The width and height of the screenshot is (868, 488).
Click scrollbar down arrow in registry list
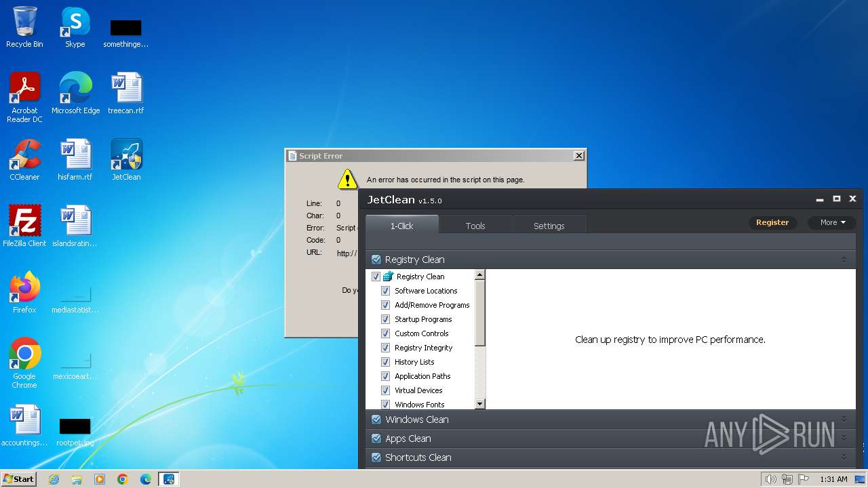[x=480, y=404]
